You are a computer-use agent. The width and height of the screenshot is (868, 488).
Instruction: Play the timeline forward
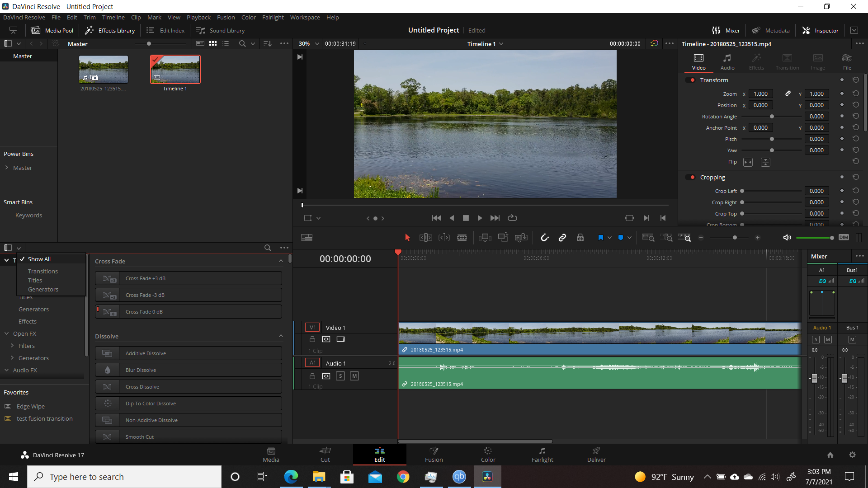click(x=480, y=218)
